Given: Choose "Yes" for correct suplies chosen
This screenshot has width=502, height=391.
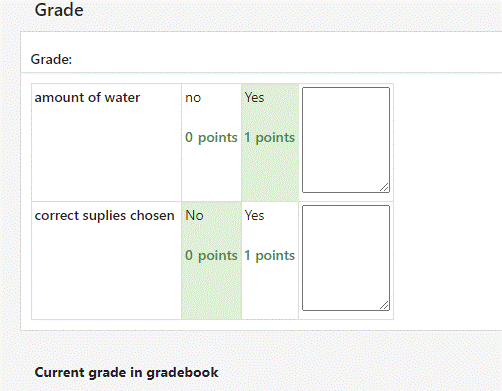Looking at the screenshot, I should pos(270,261).
